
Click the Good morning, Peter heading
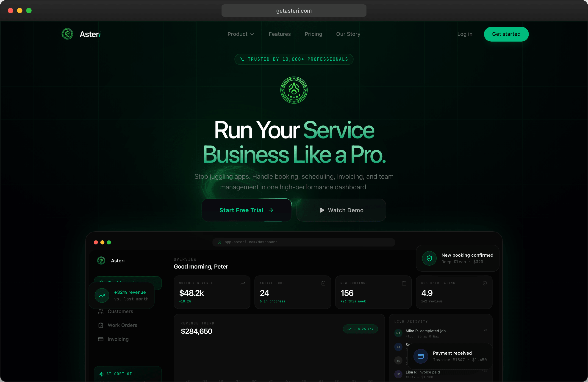click(201, 267)
